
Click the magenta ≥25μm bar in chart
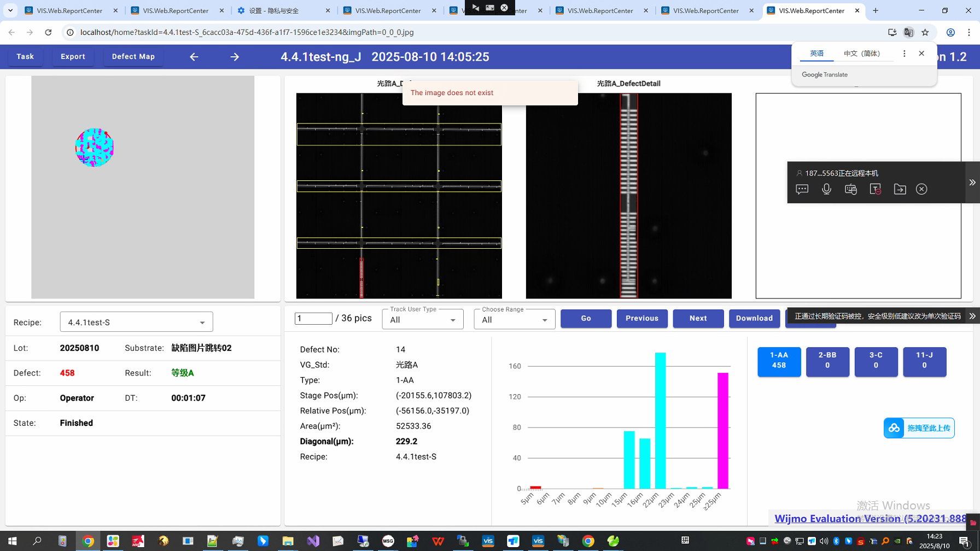[x=722, y=430]
